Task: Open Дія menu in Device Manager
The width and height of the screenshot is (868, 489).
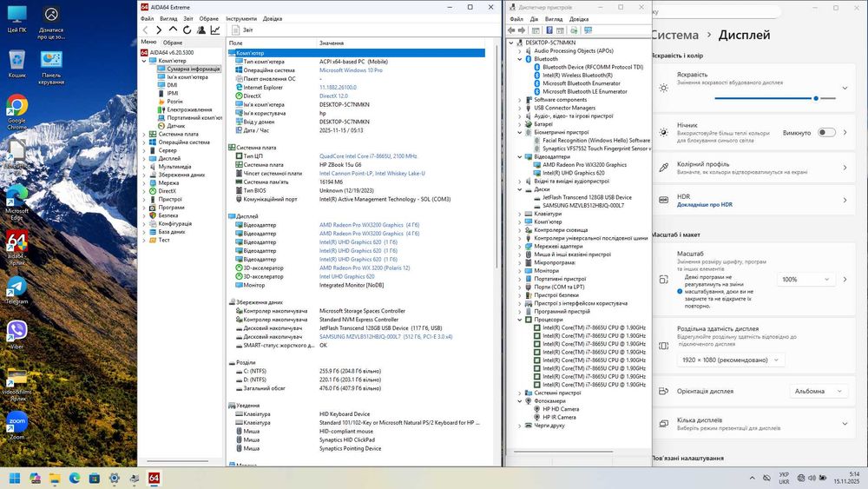Action: (534, 19)
